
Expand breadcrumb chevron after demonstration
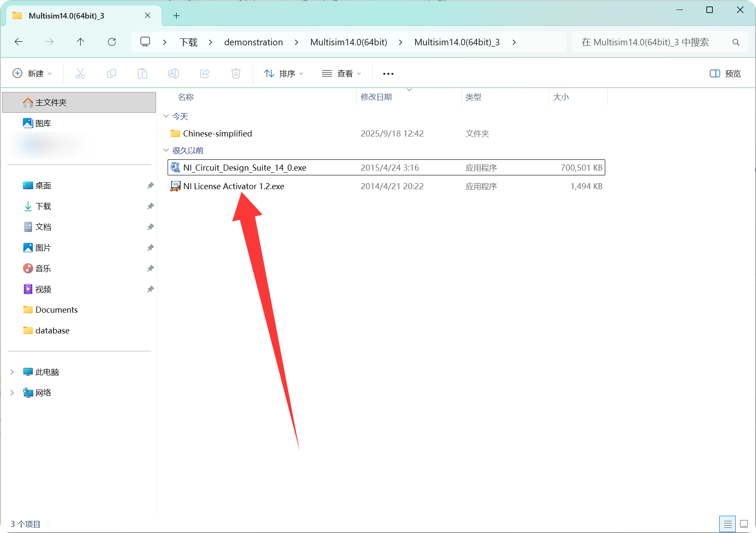(x=296, y=42)
